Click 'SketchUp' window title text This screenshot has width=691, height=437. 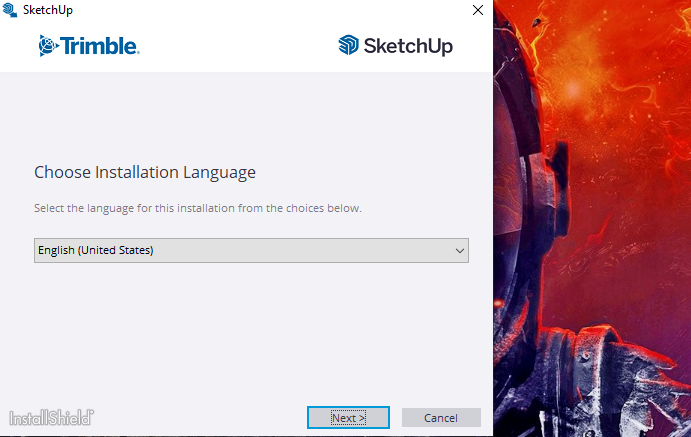click(48, 10)
